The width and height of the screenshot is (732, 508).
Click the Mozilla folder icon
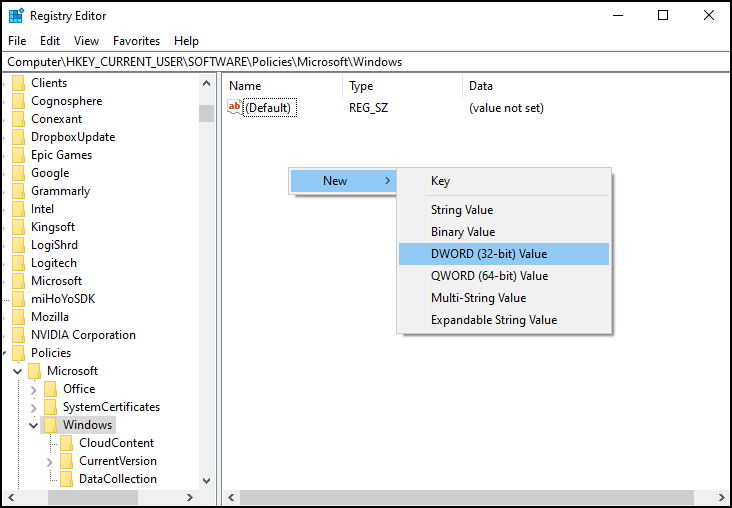pos(18,317)
